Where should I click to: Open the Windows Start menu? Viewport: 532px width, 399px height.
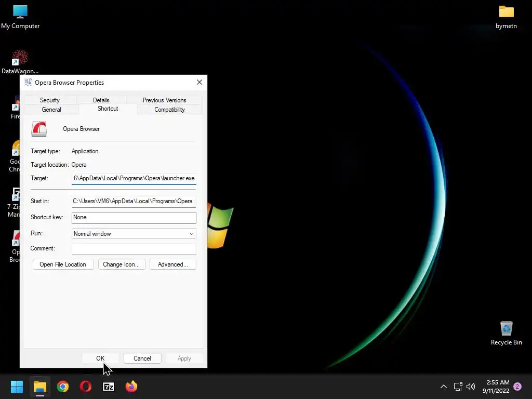17,387
